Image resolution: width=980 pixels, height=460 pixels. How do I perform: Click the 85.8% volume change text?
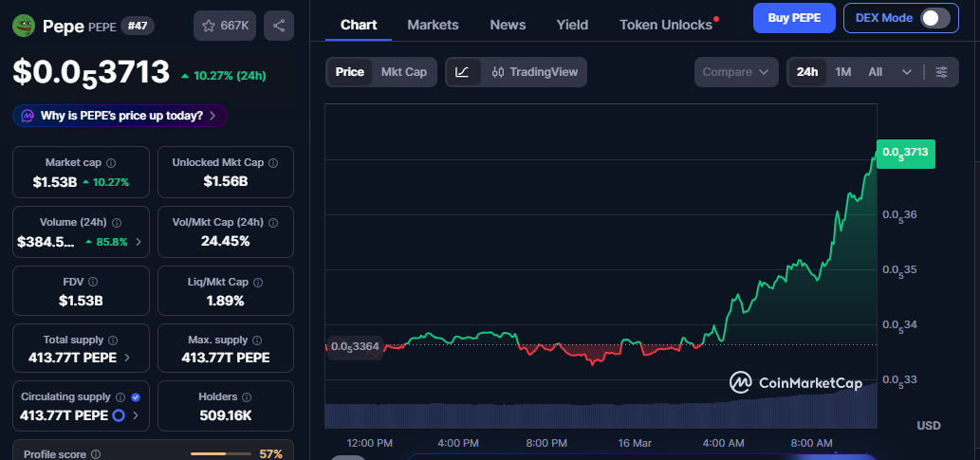pos(112,242)
